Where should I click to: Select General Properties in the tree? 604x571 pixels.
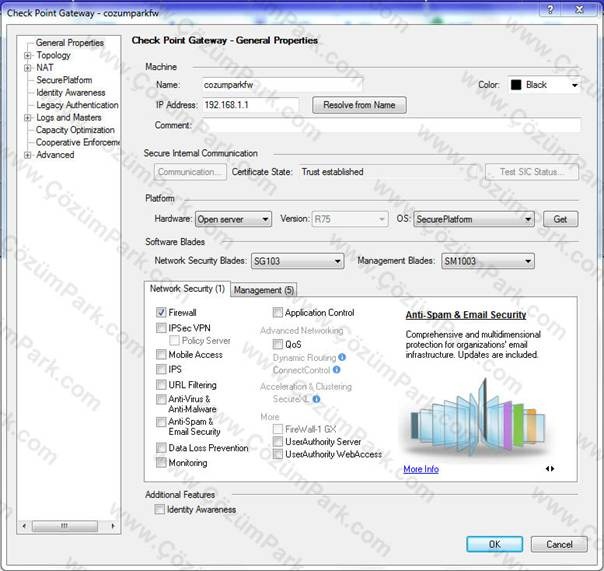tap(70, 43)
